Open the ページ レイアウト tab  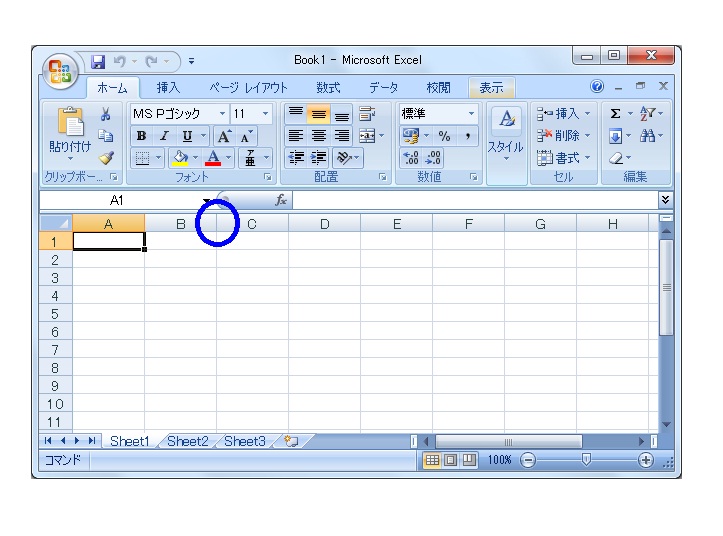click(248, 88)
